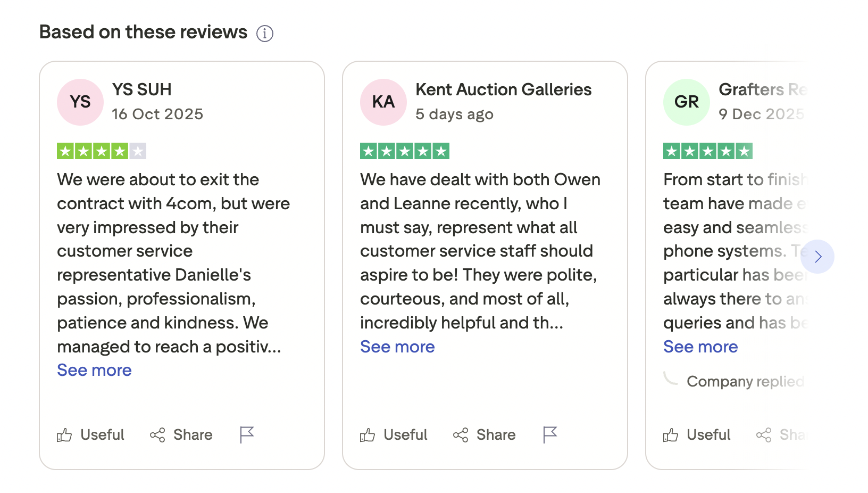Click the thumbs up icon on Grafters review
Screen dimensions: 868x493
point(671,435)
